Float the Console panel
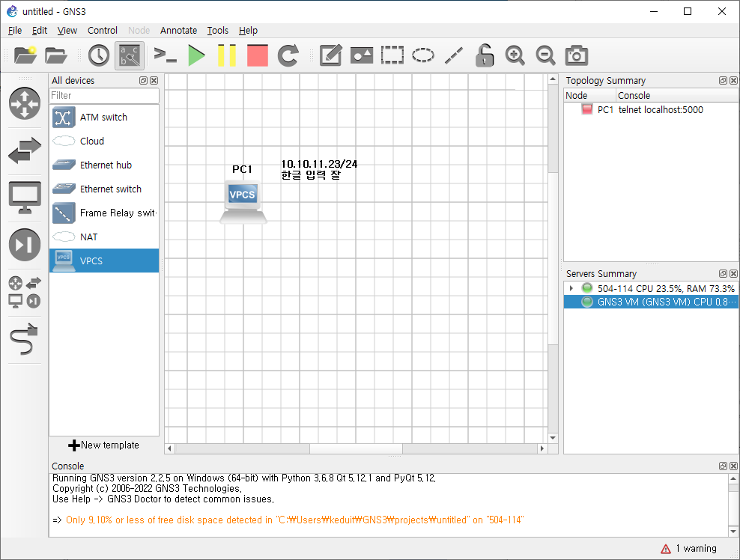 pos(723,466)
